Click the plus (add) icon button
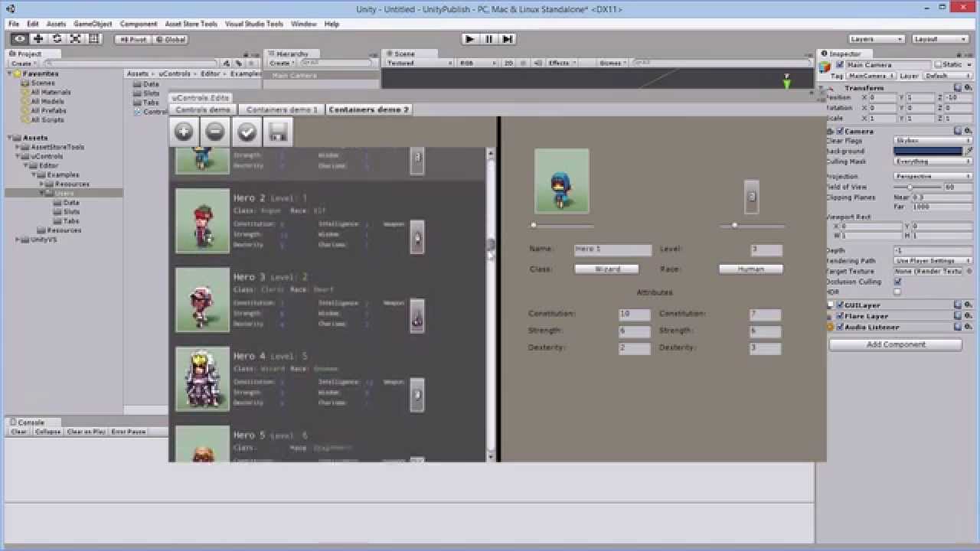Screen dimensions: 980x551 point(184,132)
